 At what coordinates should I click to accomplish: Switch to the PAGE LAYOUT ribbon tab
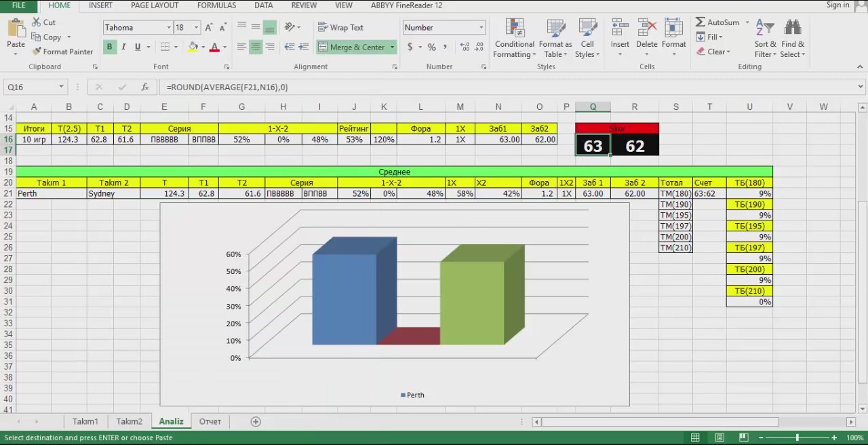[155, 5]
